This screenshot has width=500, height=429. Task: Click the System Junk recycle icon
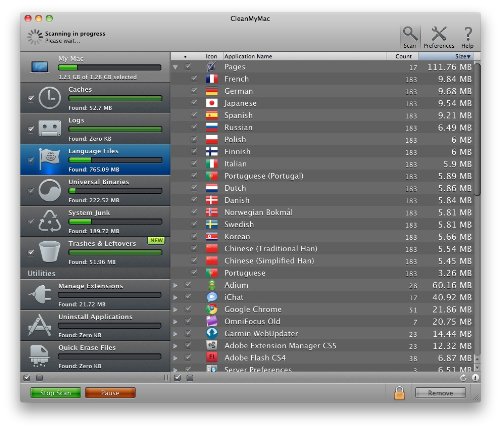(50, 221)
